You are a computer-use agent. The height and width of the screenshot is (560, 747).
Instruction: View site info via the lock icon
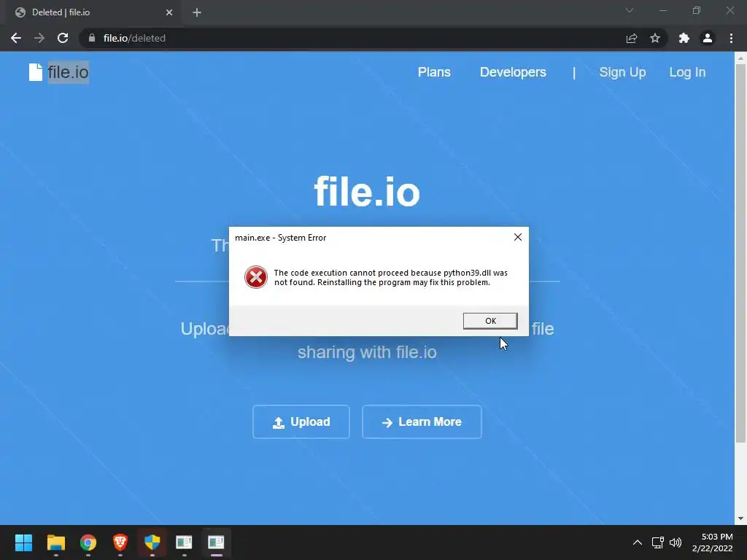tap(92, 38)
